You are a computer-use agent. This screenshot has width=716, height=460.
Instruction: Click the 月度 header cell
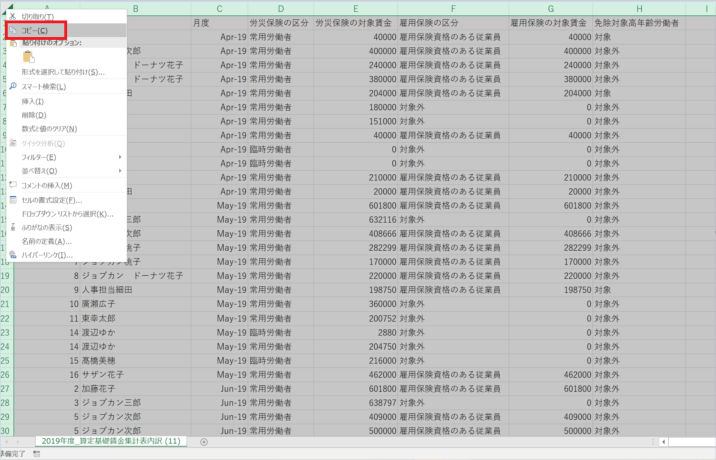pos(220,23)
